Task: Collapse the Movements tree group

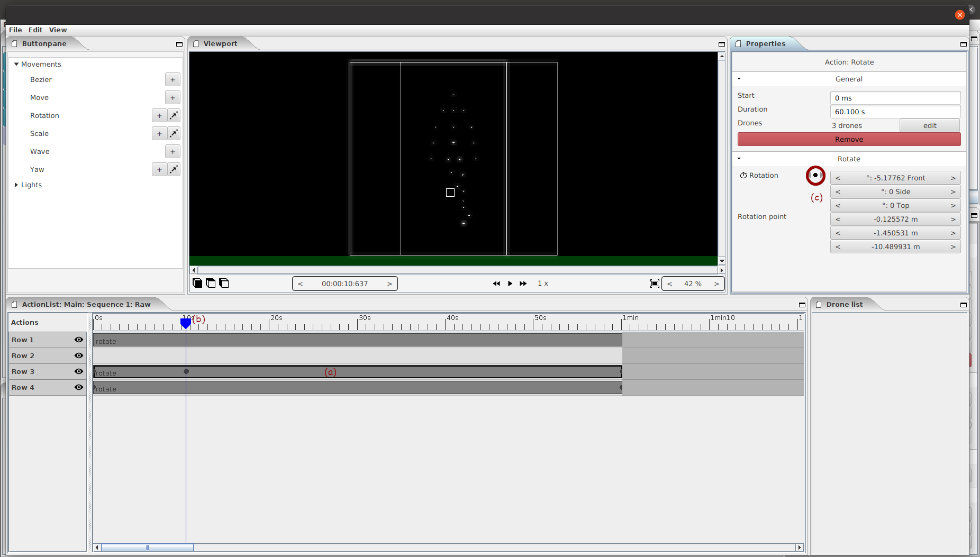Action: click(16, 64)
